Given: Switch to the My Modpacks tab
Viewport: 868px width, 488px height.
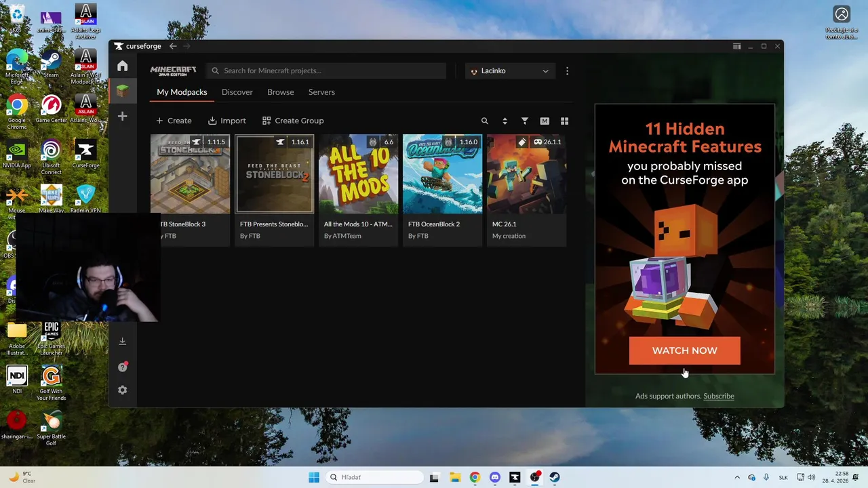Looking at the screenshot, I should click(x=182, y=92).
